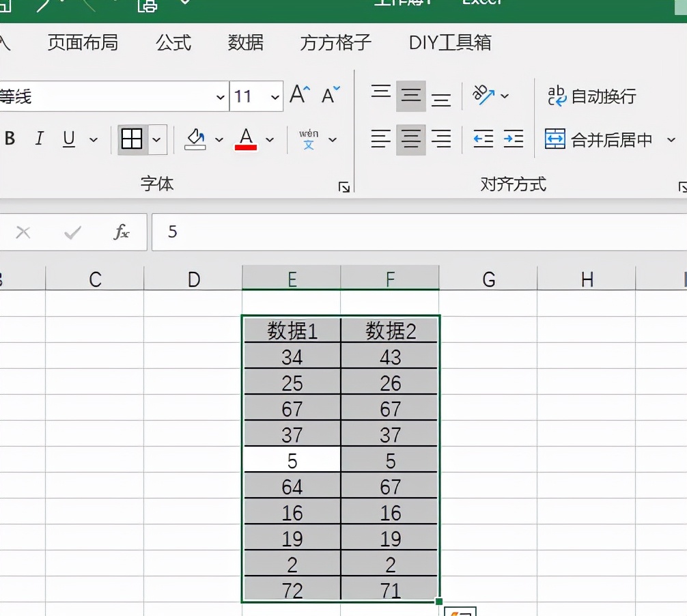The height and width of the screenshot is (616, 687).
Task: Click cell with value 26
Action: point(390,382)
